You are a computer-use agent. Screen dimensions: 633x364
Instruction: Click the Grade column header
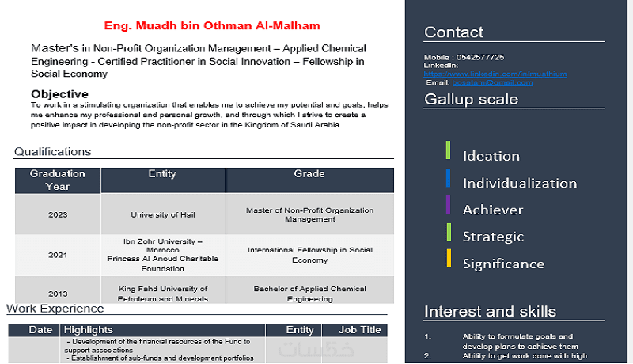tap(309, 174)
